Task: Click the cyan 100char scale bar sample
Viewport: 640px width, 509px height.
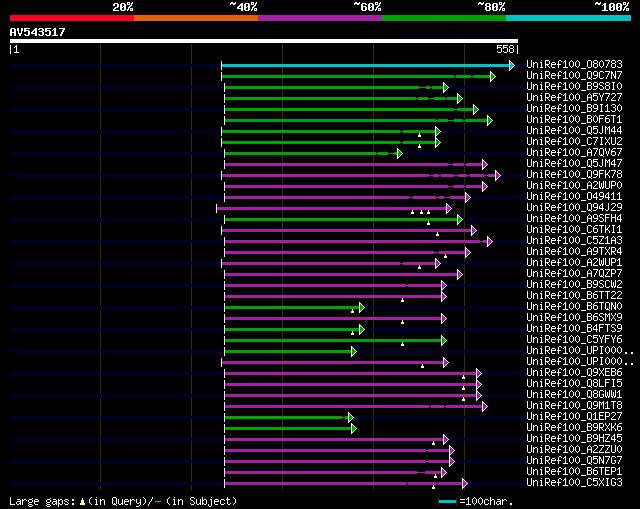Action: (447, 501)
